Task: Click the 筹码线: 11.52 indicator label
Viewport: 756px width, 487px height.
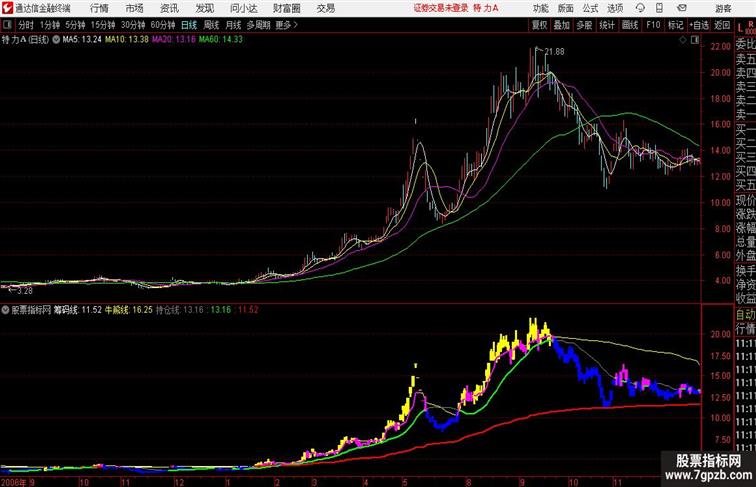Action: pyautogui.click(x=78, y=310)
